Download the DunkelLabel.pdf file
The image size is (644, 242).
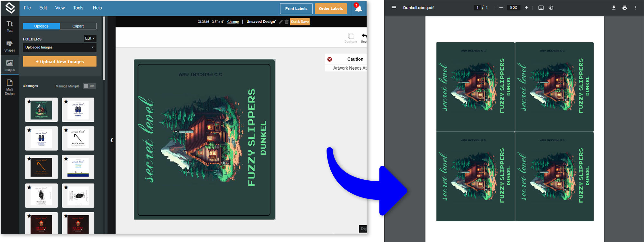point(614,8)
